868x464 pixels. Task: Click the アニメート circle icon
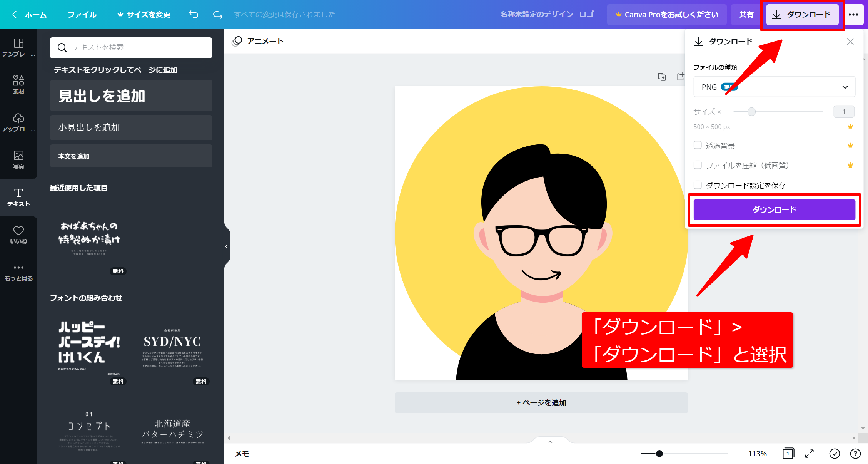237,41
